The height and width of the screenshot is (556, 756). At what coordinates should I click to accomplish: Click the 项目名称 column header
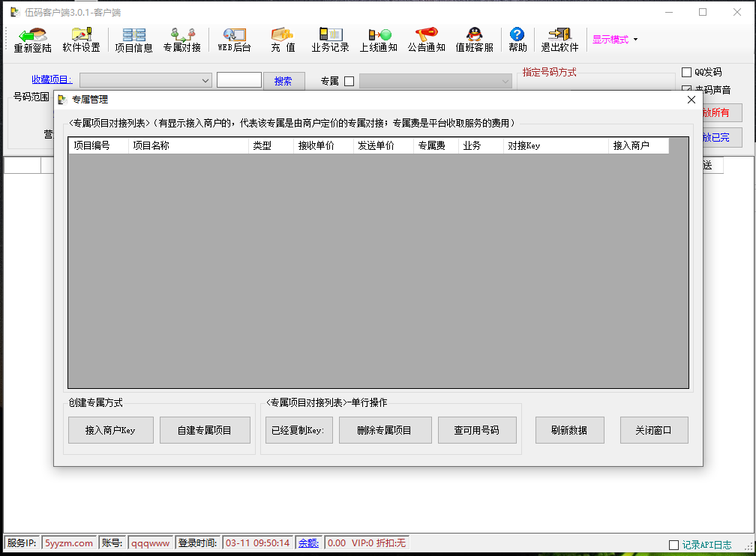(187, 146)
